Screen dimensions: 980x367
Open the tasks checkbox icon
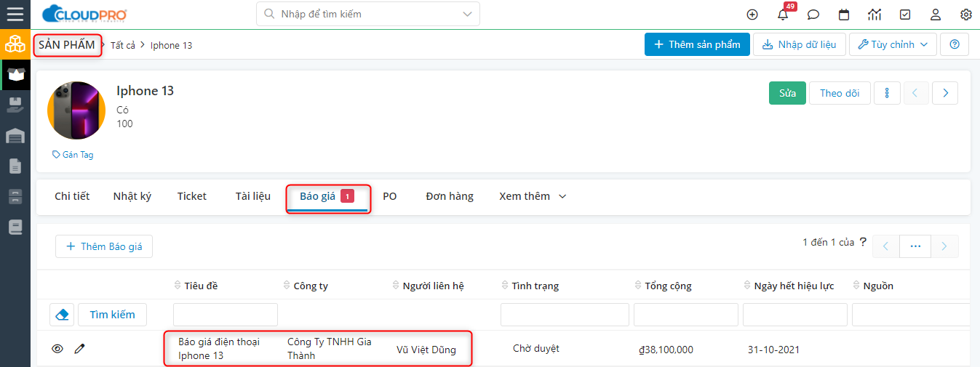905,15
